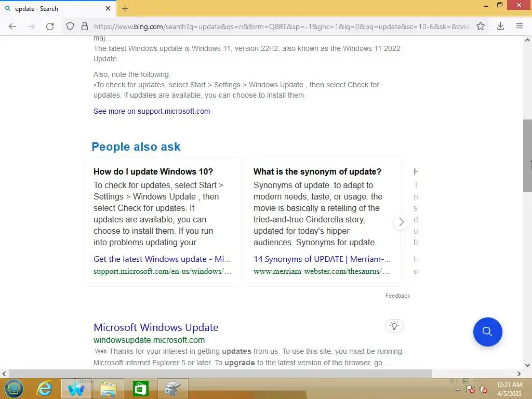Viewport: 532px width, 399px height.
Task: Click the vertical scrollbar thumb
Action: click(x=527, y=156)
